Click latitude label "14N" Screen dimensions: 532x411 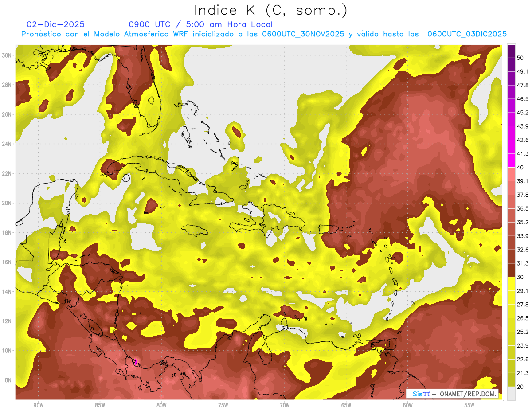coord(7,291)
